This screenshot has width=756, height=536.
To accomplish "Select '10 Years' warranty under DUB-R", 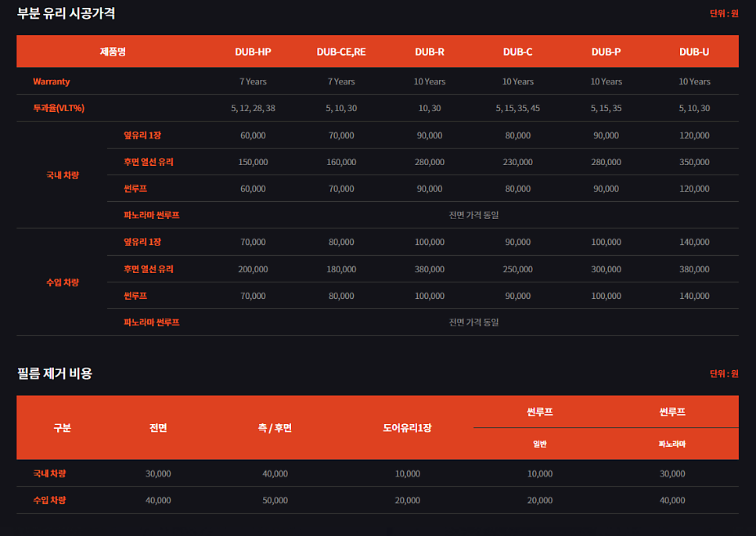I will point(430,81).
